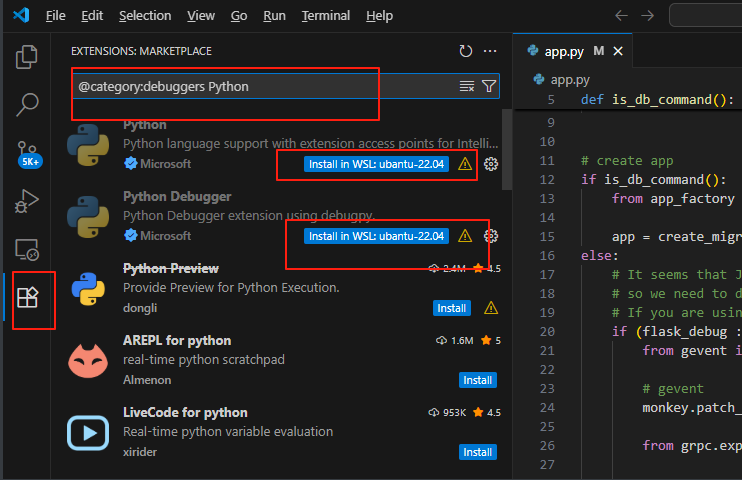Click dongli publisher name
Screen dimensions: 742x480
pyautogui.click(x=140, y=308)
